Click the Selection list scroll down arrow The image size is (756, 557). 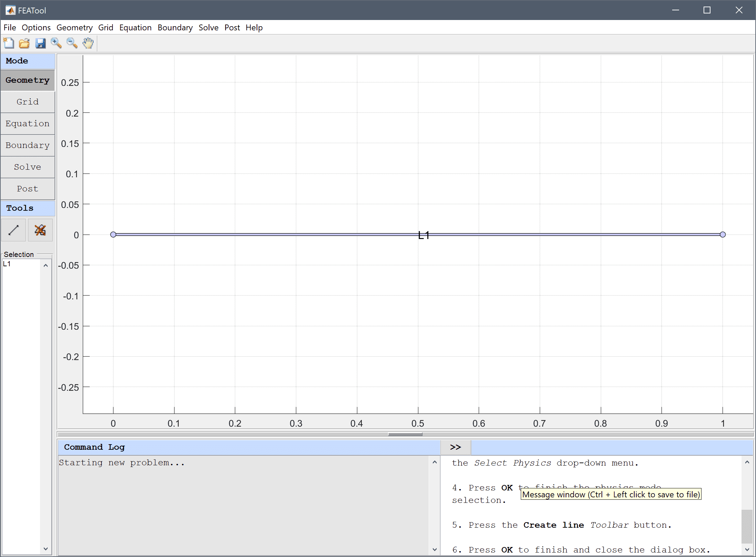coord(46,549)
